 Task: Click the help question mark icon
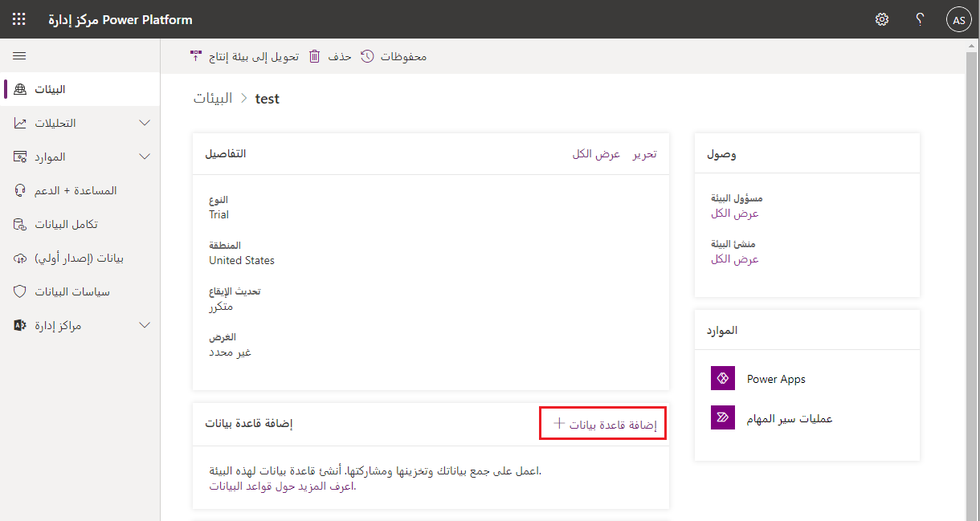[920, 19]
